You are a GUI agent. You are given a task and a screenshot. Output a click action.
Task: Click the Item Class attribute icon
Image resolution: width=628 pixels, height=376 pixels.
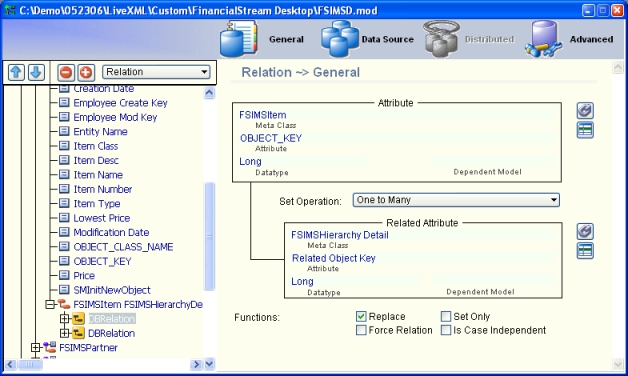tap(64, 146)
